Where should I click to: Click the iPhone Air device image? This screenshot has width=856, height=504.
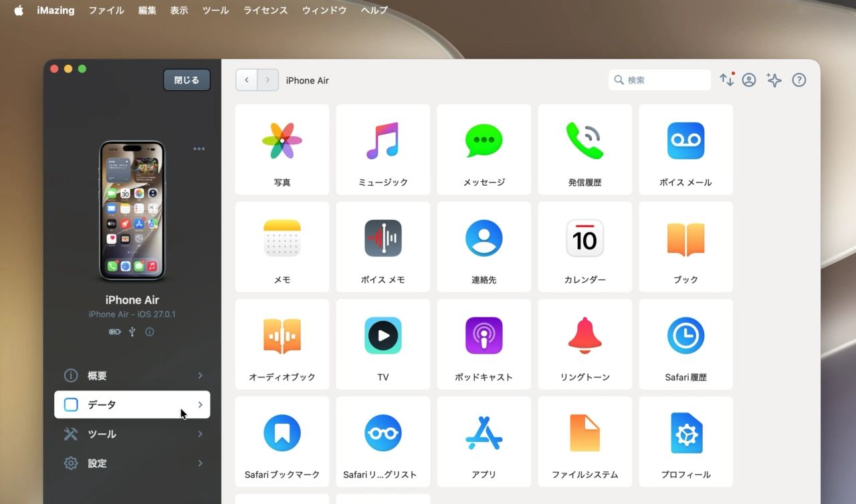tap(132, 210)
